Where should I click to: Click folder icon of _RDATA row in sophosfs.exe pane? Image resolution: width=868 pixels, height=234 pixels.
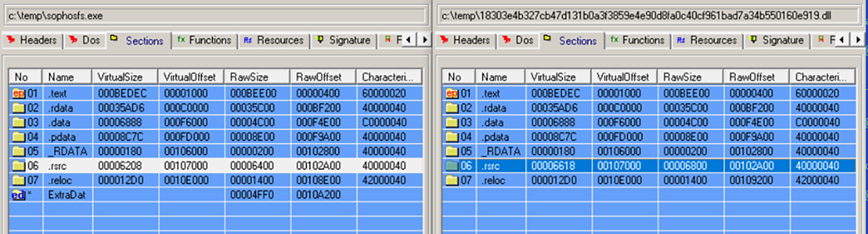18,151
